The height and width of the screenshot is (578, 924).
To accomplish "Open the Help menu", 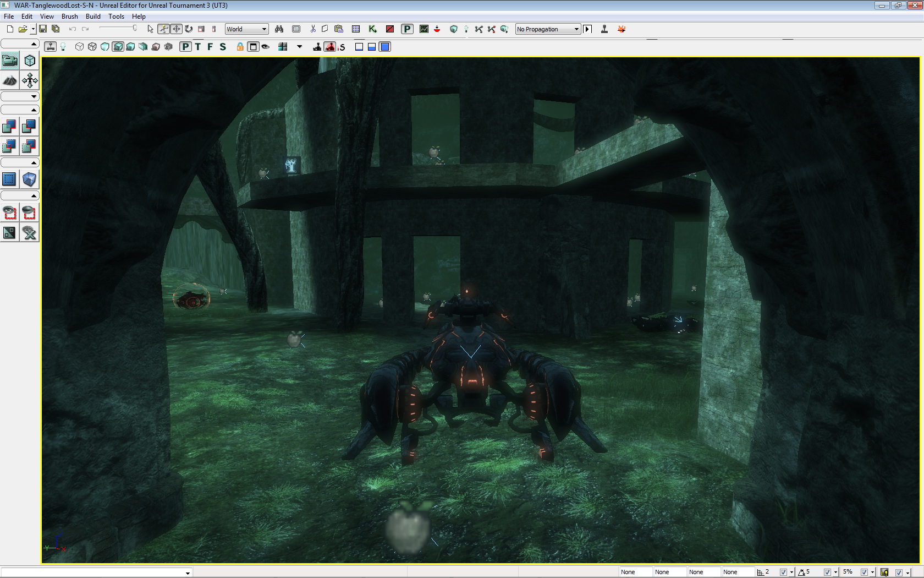I will click(x=139, y=17).
